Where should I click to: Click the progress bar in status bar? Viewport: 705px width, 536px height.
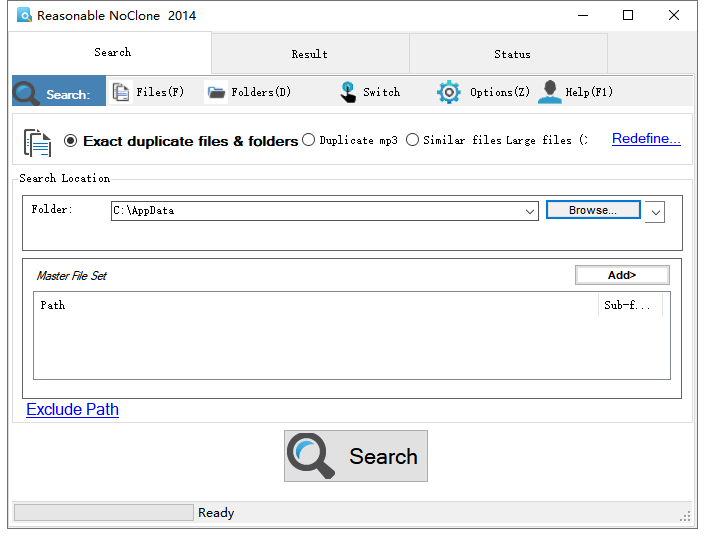(x=103, y=512)
